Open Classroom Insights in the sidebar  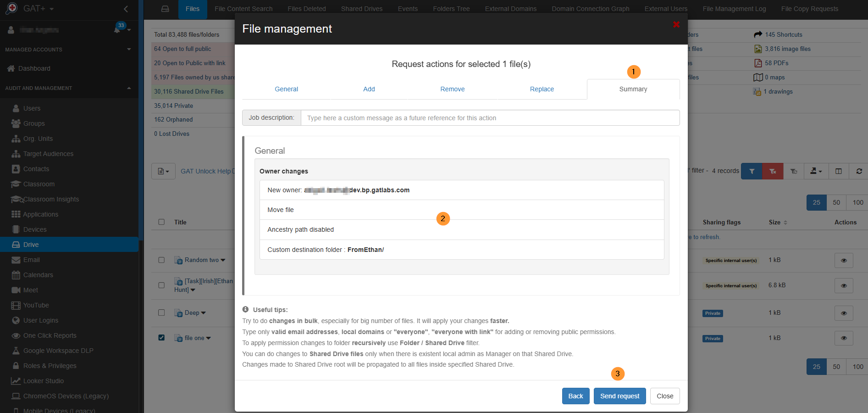click(x=50, y=199)
